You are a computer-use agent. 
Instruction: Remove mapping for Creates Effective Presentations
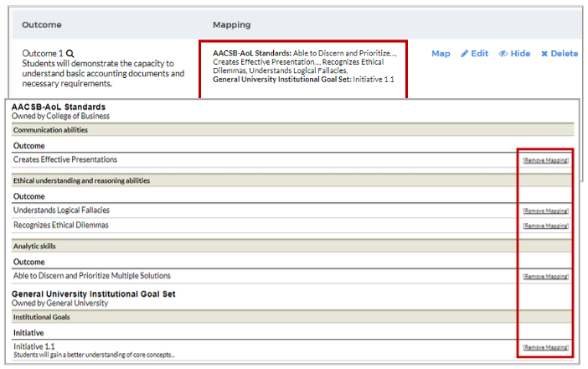point(545,160)
